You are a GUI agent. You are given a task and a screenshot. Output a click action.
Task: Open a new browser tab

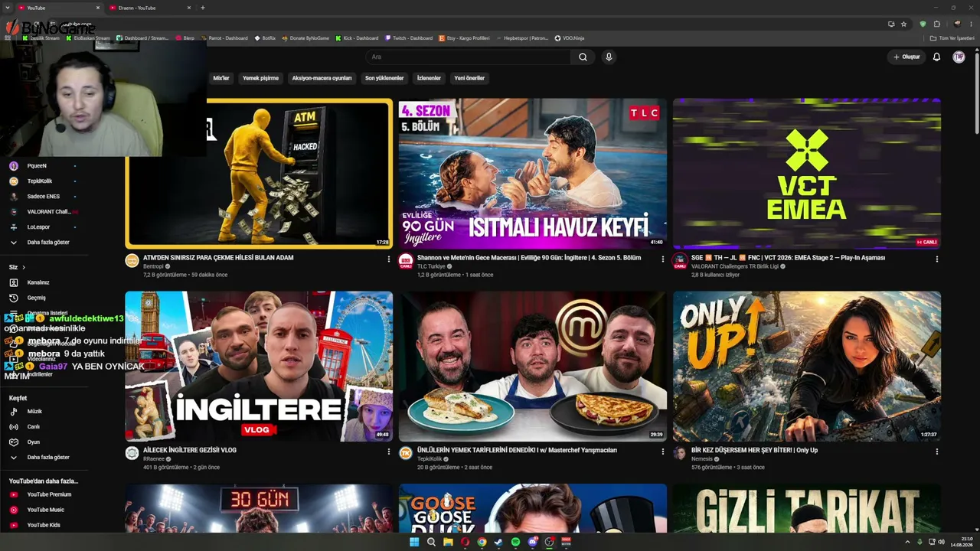[203, 8]
